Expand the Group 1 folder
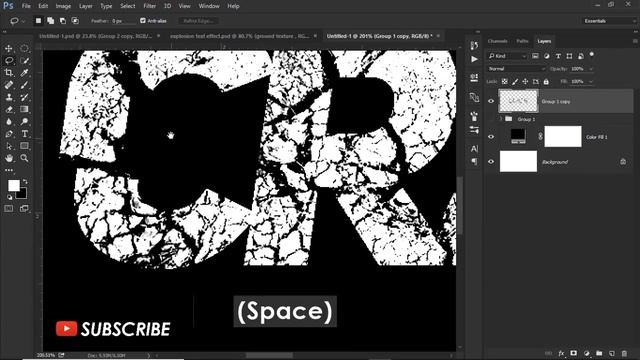The width and height of the screenshot is (640, 360). pos(501,119)
